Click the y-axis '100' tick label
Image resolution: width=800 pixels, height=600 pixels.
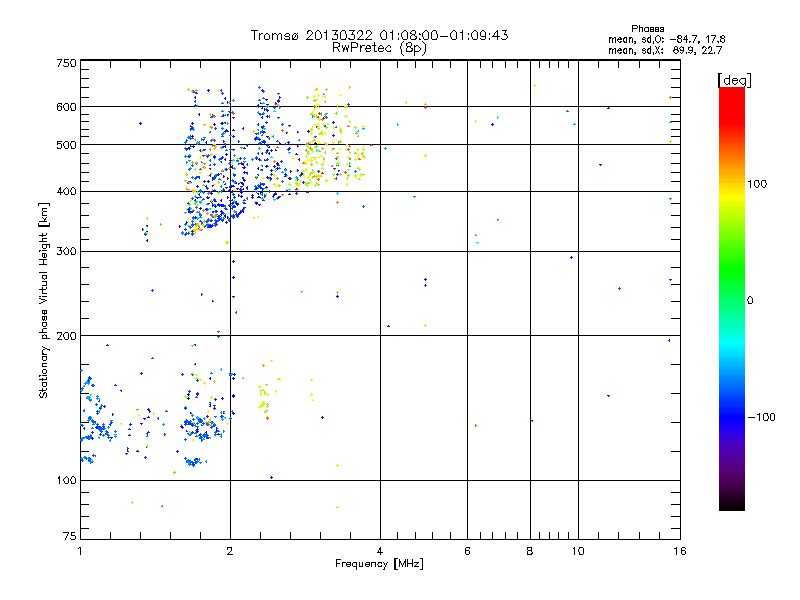66,480
